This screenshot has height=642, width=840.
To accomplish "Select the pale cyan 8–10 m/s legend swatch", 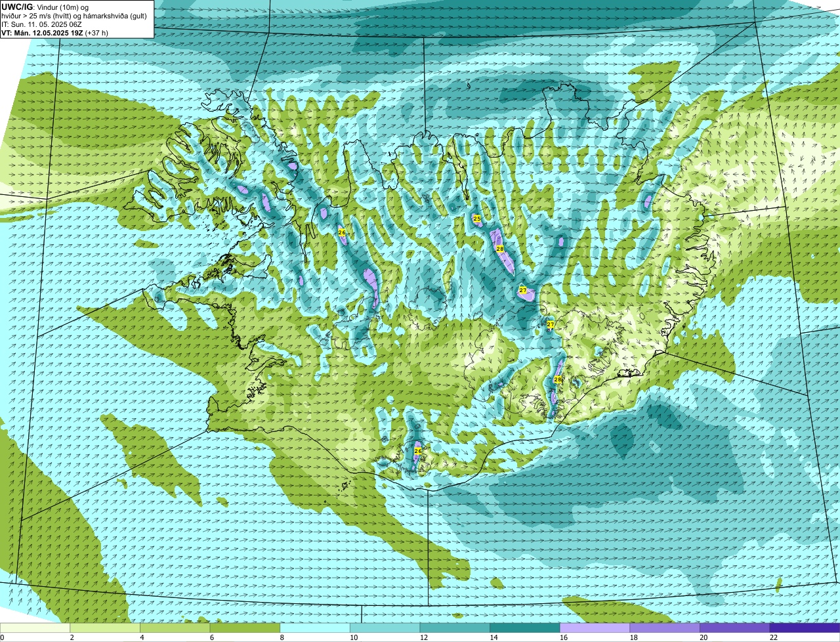I will click(x=315, y=628).
